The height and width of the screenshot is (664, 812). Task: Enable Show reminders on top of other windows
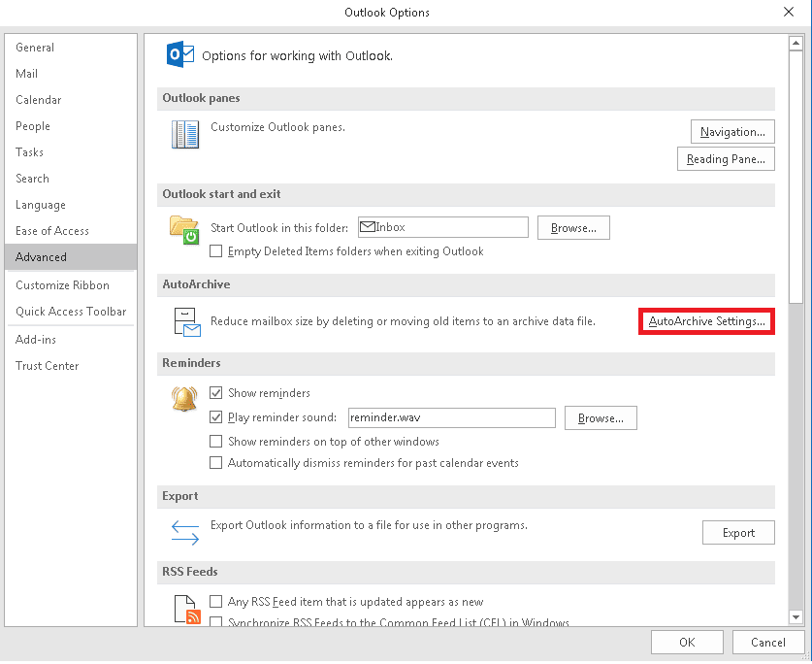tap(216, 441)
